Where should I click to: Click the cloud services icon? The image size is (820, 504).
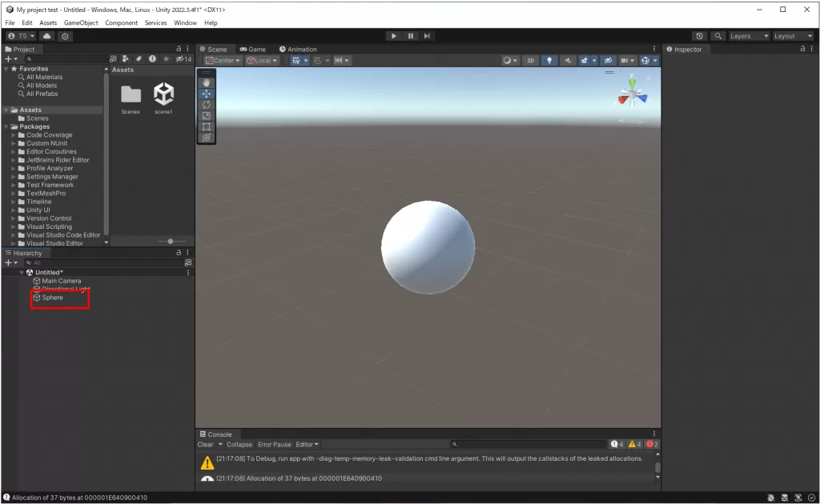47,36
